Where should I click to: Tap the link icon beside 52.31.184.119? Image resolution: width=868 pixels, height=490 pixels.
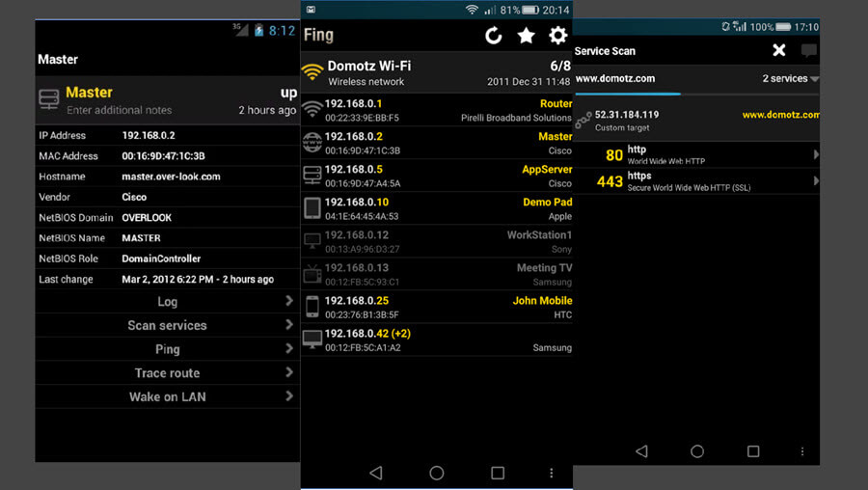tap(583, 121)
